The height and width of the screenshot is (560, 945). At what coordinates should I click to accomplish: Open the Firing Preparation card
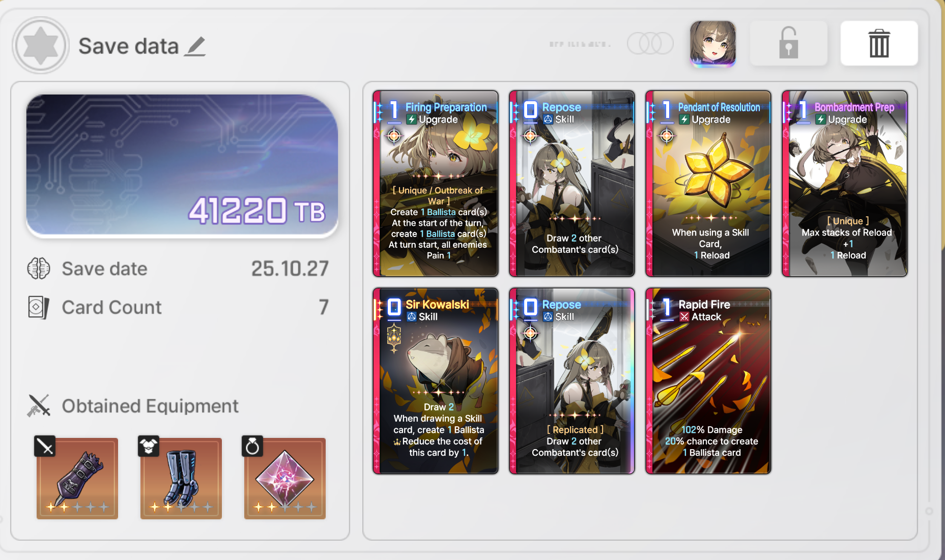pos(436,184)
